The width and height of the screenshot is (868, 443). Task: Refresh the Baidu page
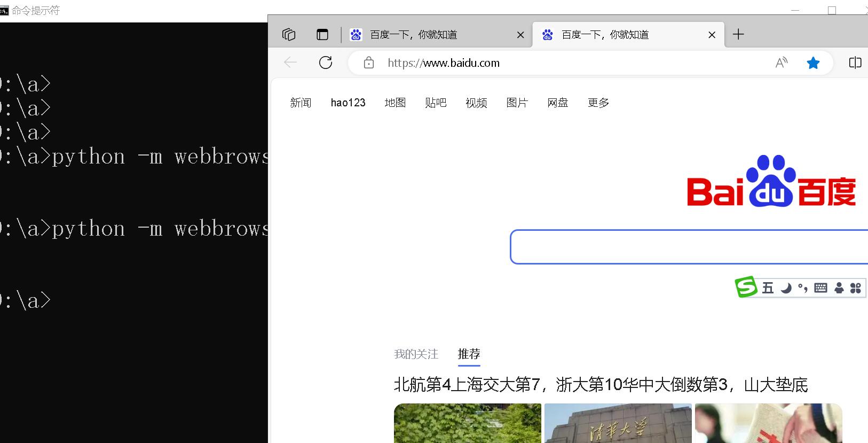326,63
